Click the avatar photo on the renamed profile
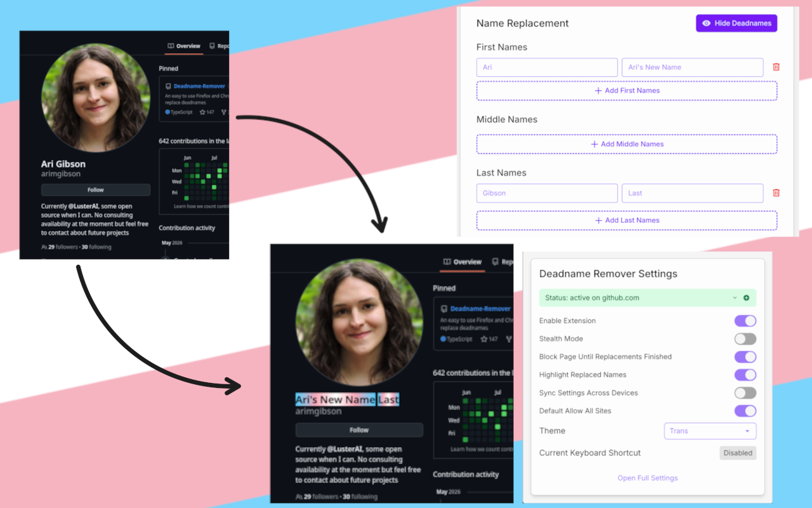812x508 pixels. pyautogui.click(x=359, y=323)
